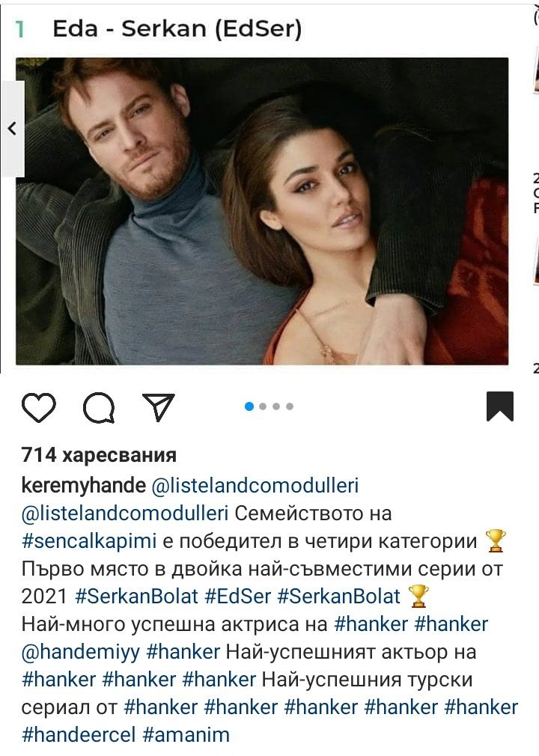Select the third carousel dot

[x=276, y=406]
